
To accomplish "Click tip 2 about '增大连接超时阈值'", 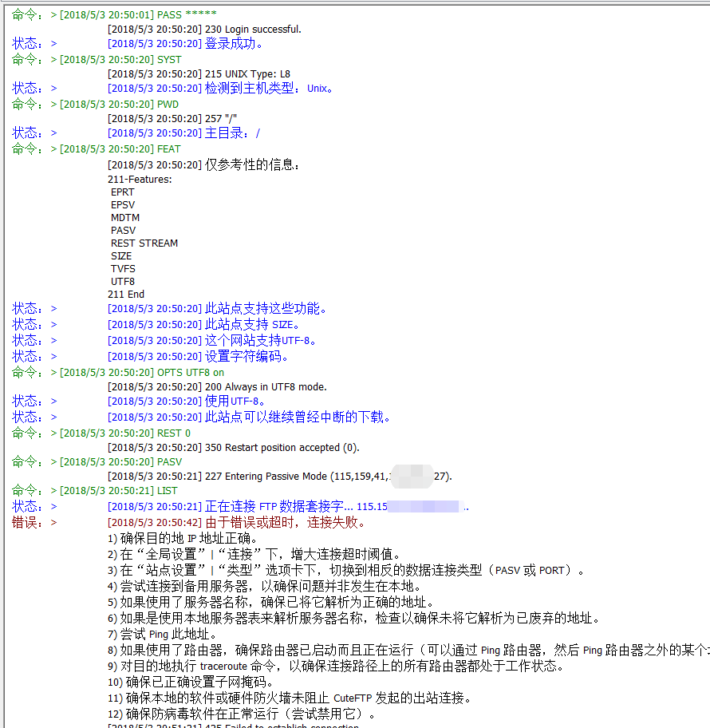I will [x=254, y=554].
